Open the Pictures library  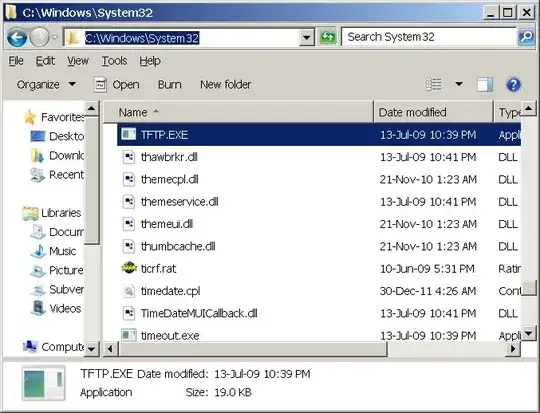pos(58,270)
